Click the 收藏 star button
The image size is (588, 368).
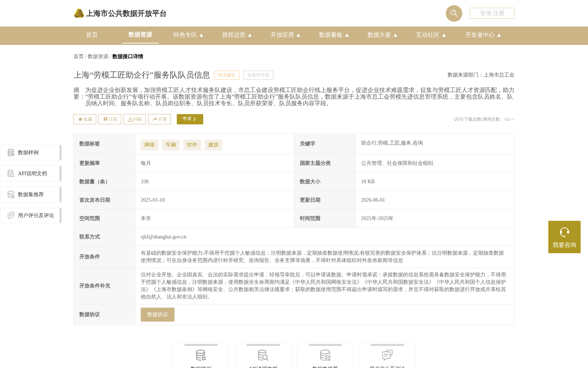click(85, 119)
